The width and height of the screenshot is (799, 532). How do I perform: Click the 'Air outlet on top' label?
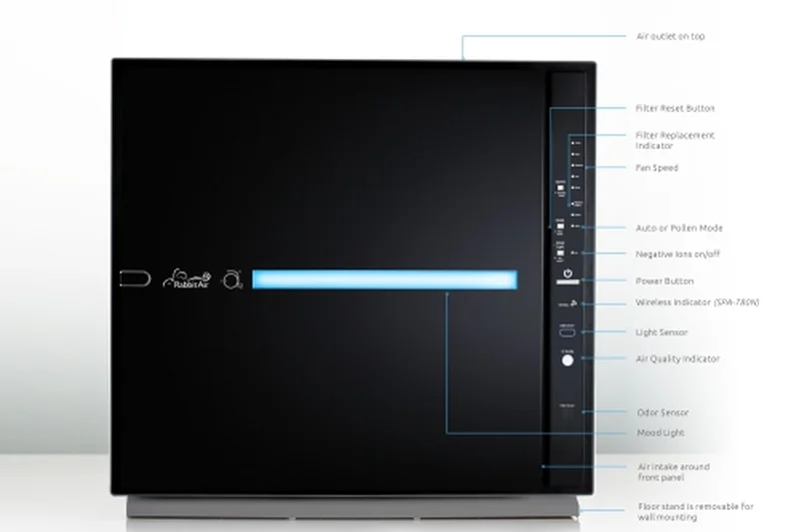671,37
